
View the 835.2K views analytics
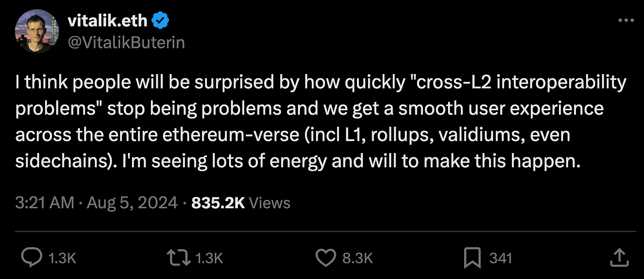[x=241, y=203]
